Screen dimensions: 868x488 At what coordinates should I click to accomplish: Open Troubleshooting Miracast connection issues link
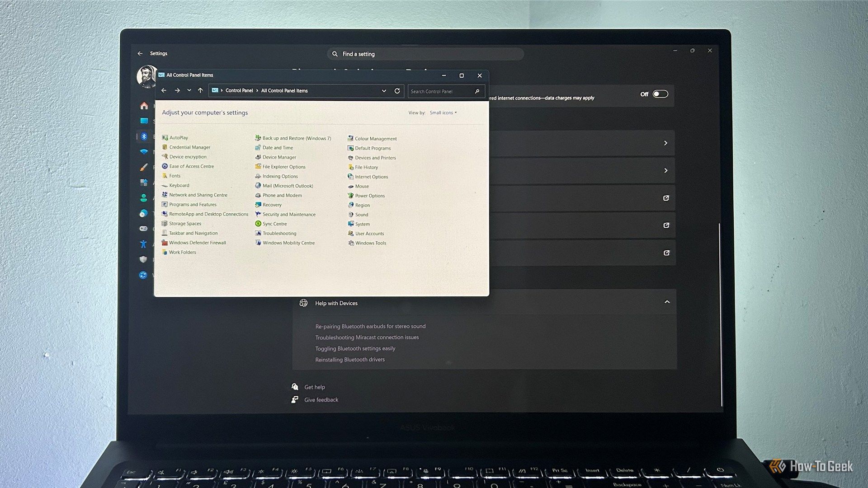click(367, 338)
